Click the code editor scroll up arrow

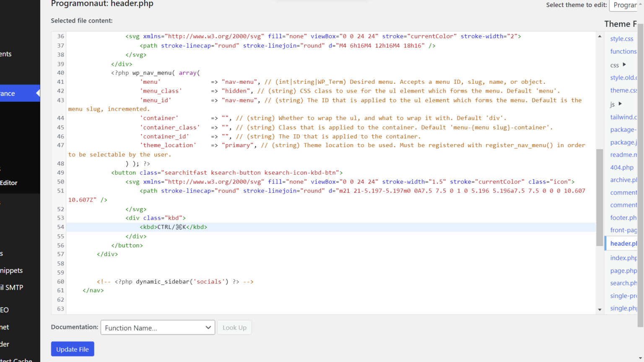(600, 37)
